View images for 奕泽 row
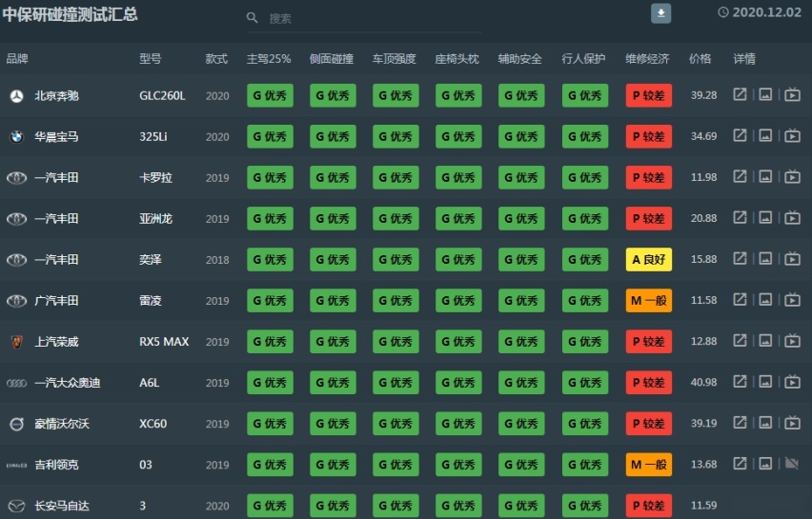 pyautogui.click(x=765, y=258)
